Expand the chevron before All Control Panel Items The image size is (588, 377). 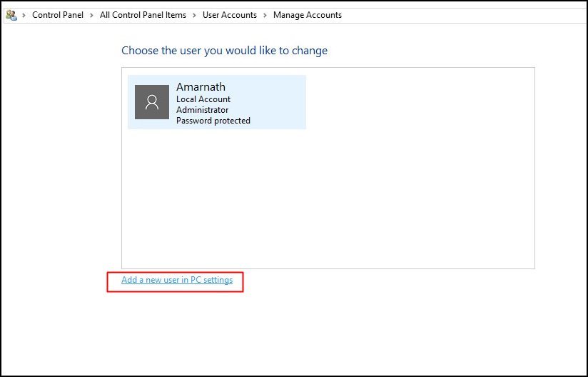click(92, 16)
